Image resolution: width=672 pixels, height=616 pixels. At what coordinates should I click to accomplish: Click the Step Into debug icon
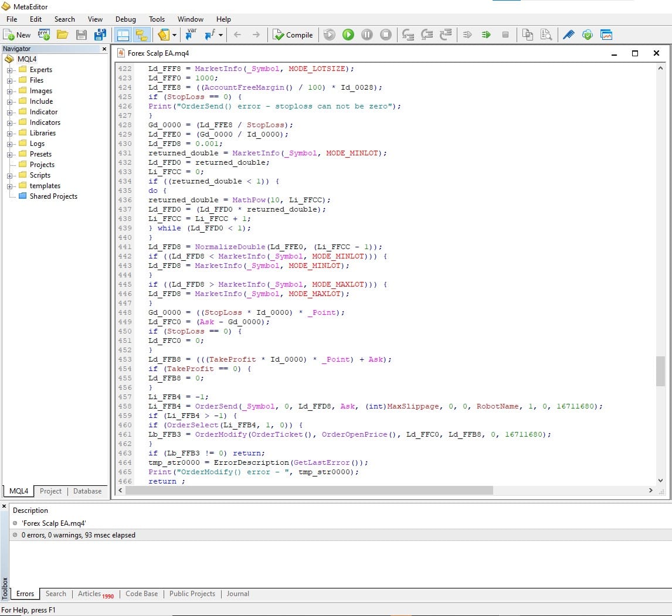[408, 35]
